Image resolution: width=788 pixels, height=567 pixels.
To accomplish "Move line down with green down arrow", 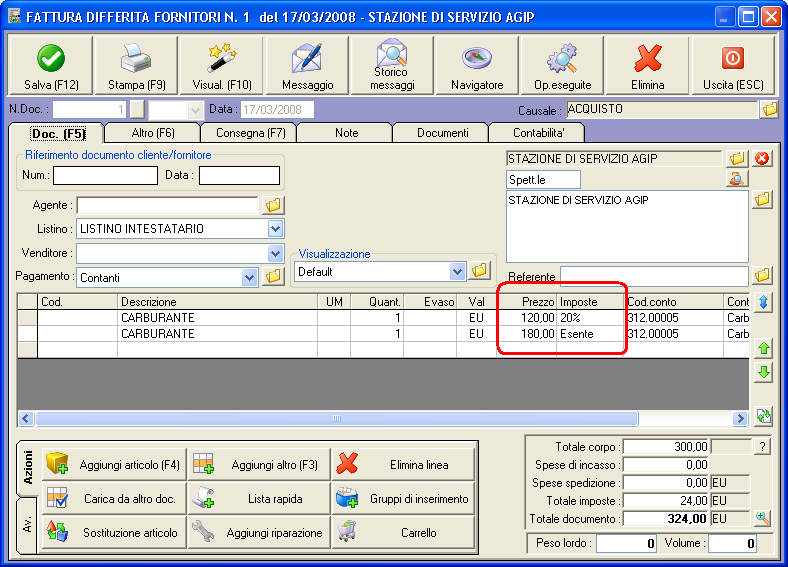I will 763,372.
